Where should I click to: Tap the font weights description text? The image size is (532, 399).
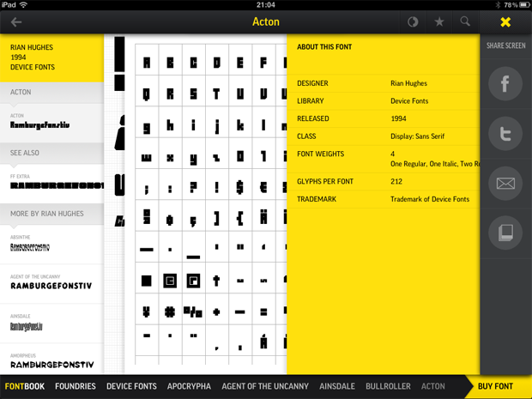point(435,164)
